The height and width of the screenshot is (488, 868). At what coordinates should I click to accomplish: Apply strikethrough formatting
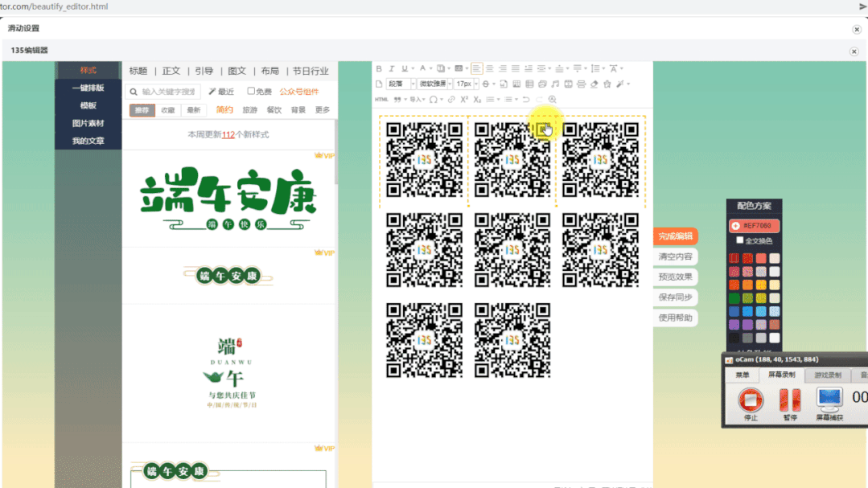point(485,84)
